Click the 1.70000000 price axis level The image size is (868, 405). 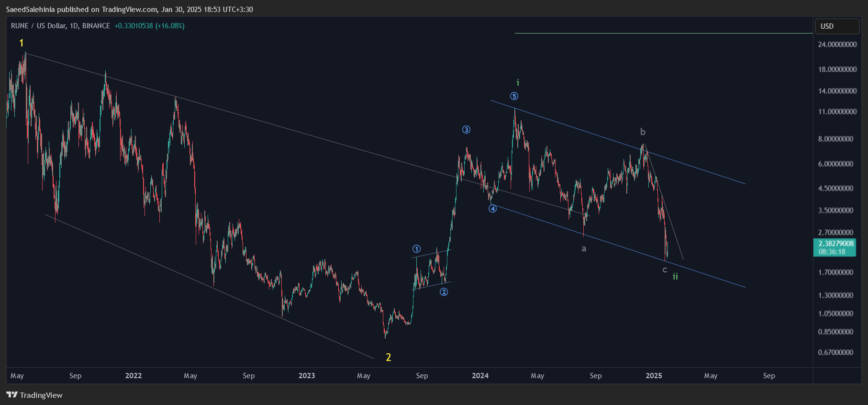click(x=835, y=272)
